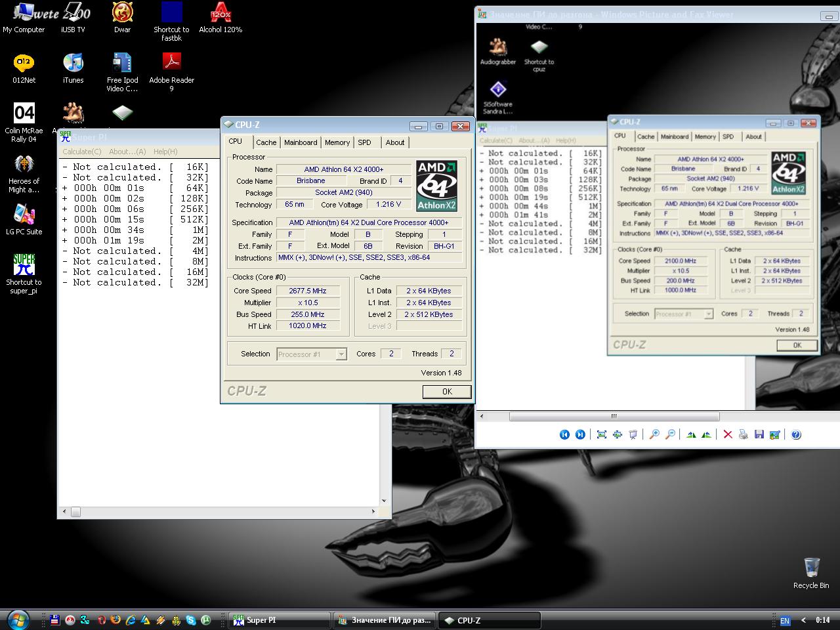Start the slideshow from the viewer toolbar
This screenshot has height=630, width=840.
pyautogui.click(x=633, y=434)
